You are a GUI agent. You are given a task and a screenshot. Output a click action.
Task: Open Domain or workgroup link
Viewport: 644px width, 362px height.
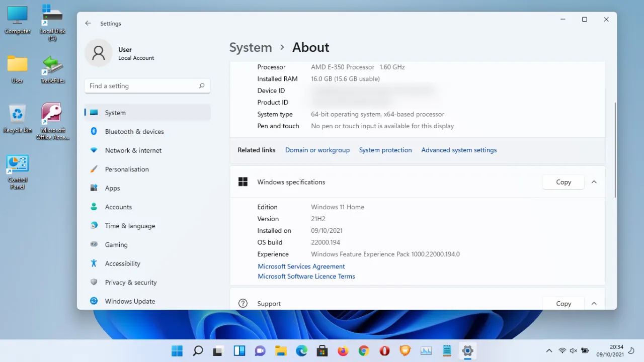[x=317, y=150]
